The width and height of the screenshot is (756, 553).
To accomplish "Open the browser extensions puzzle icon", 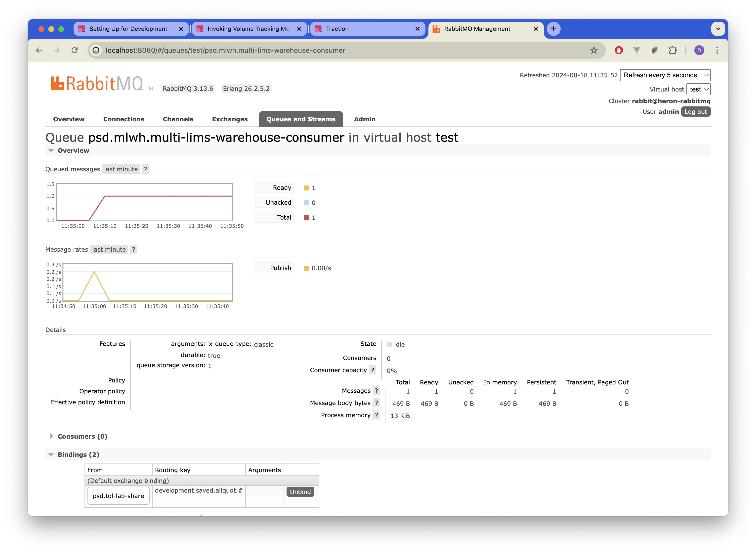I will pyautogui.click(x=672, y=50).
